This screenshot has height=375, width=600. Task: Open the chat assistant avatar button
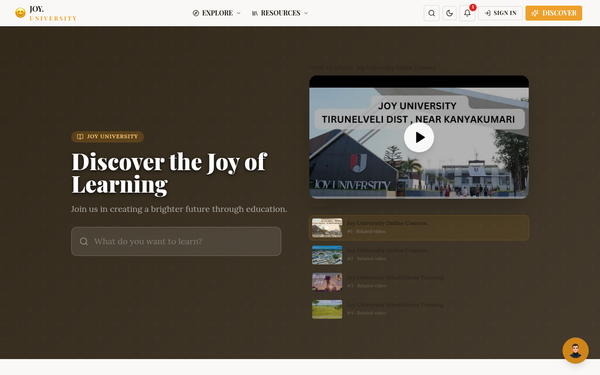click(x=575, y=350)
